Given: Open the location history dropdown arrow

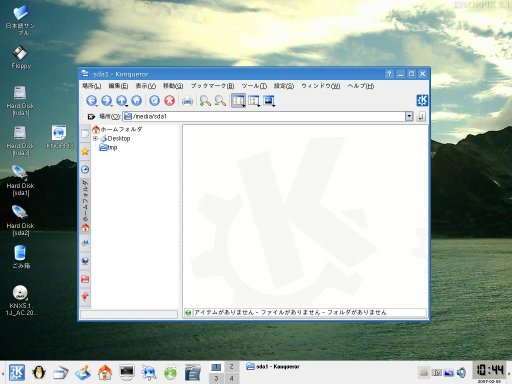Looking at the screenshot, I should 409,116.
